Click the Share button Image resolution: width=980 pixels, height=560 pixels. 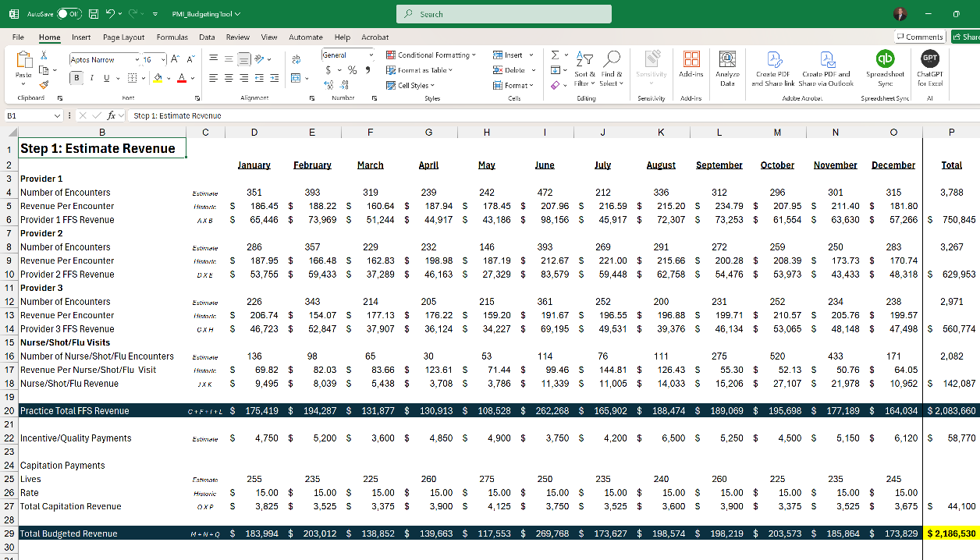point(967,36)
